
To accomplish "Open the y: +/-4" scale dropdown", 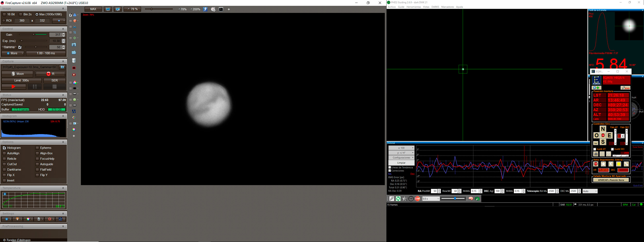I will (401, 153).
